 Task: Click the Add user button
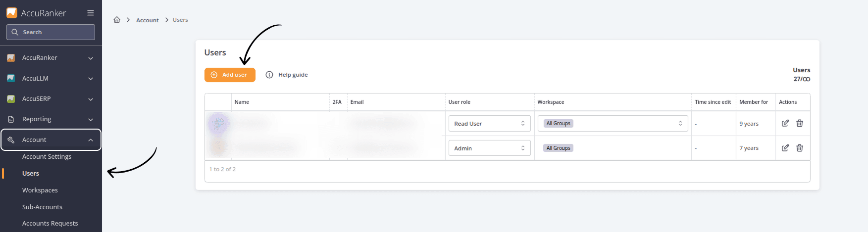pyautogui.click(x=230, y=75)
